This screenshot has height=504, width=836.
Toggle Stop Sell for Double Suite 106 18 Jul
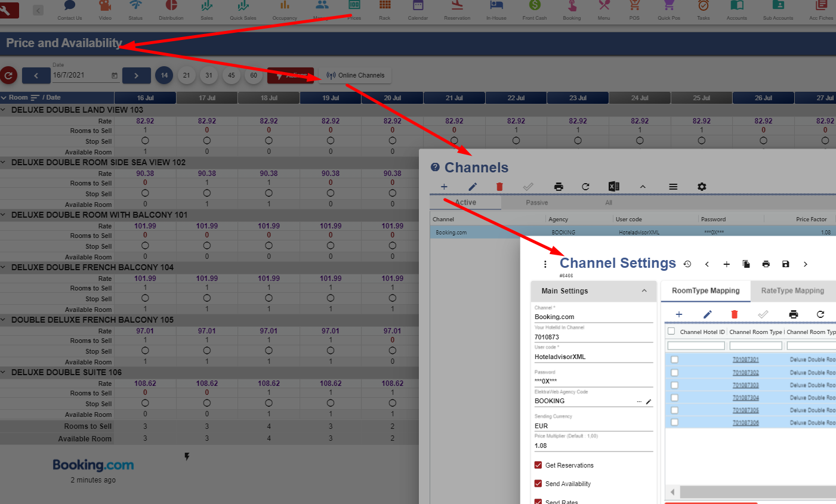(x=269, y=403)
